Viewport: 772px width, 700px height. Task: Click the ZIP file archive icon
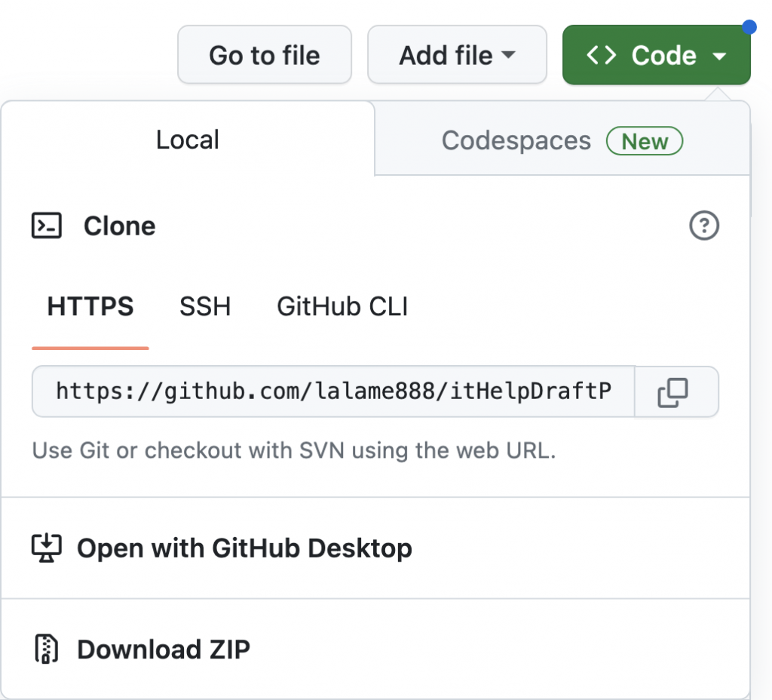[x=46, y=649]
